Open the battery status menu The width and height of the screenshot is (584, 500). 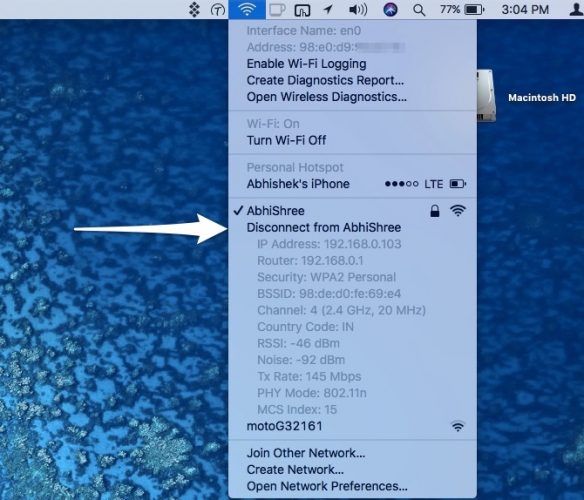(x=462, y=10)
